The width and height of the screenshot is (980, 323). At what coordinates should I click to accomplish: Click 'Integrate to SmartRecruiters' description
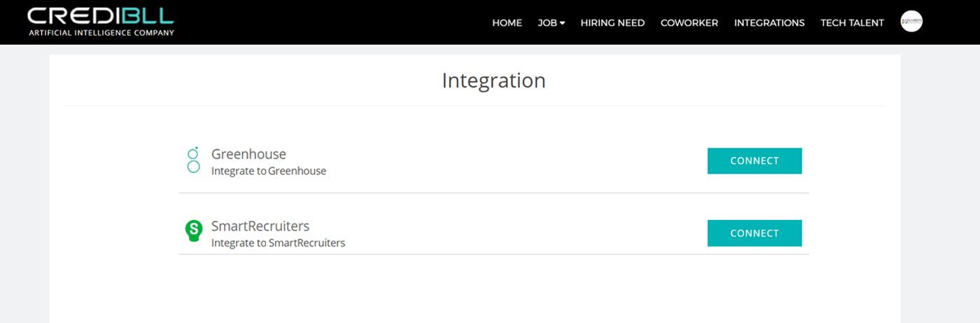[x=278, y=243]
